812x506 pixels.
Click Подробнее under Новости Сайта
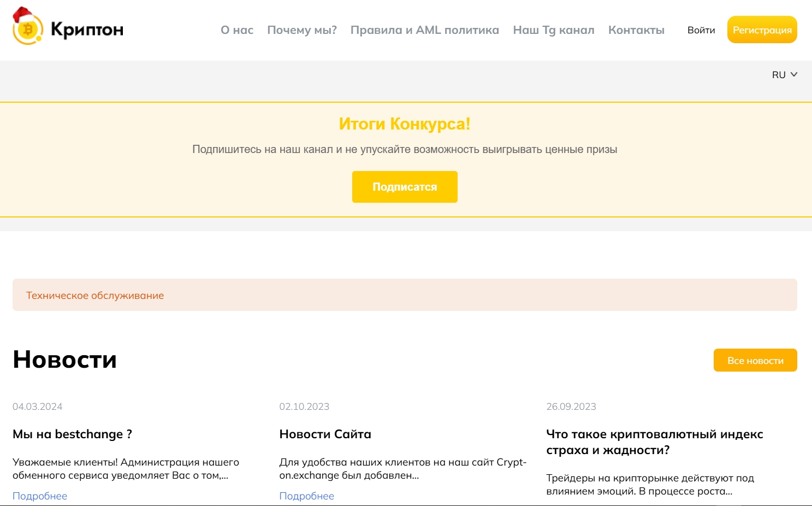click(x=306, y=496)
